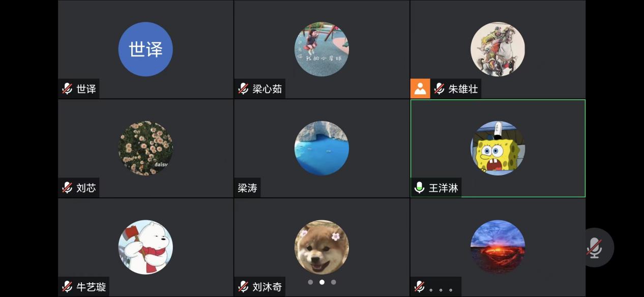The height and width of the screenshot is (297, 644).
Task: Open the blue 世译 avatar circle
Action: coord(145,49)
